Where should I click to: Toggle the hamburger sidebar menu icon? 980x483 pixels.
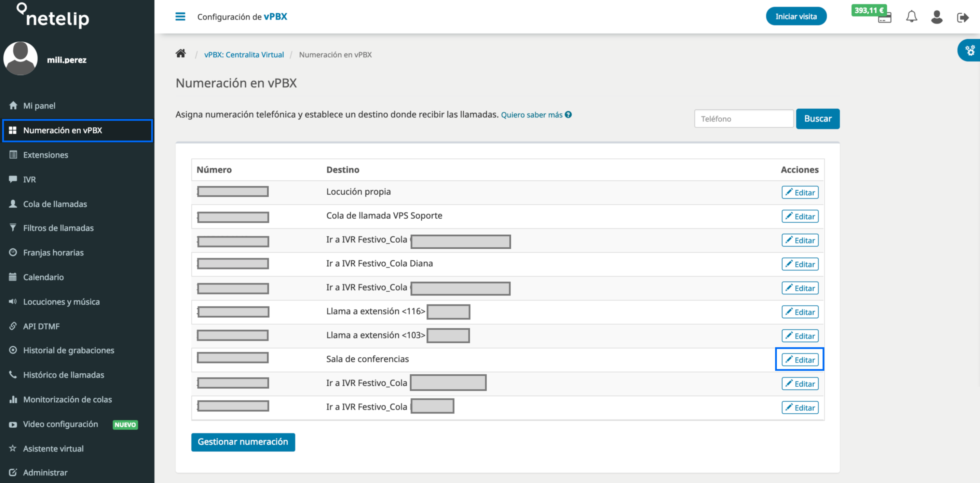(x=180, y=16)
